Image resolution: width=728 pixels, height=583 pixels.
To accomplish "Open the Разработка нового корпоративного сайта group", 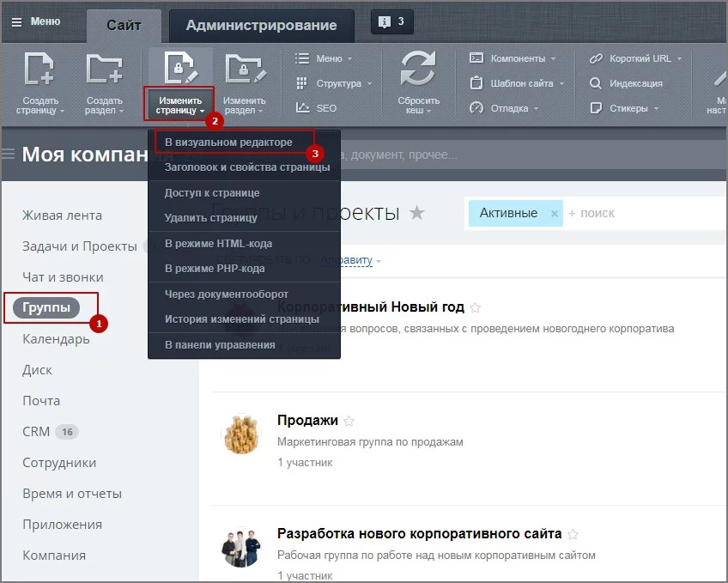I will [419, 533].
